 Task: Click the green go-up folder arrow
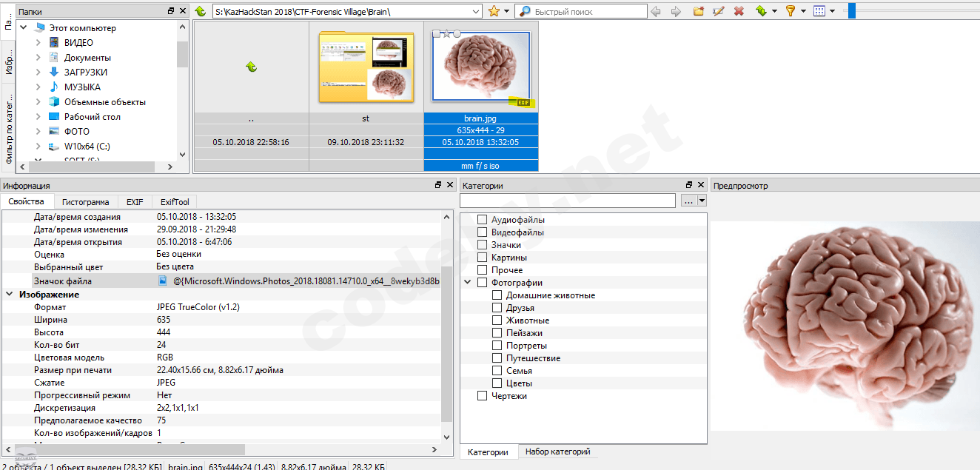[200, 11]
